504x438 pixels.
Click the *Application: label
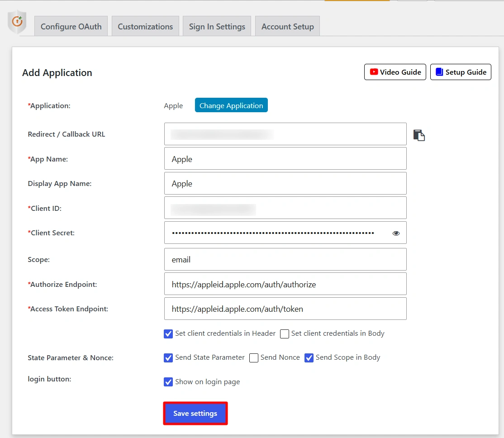(x=49, y=106)
